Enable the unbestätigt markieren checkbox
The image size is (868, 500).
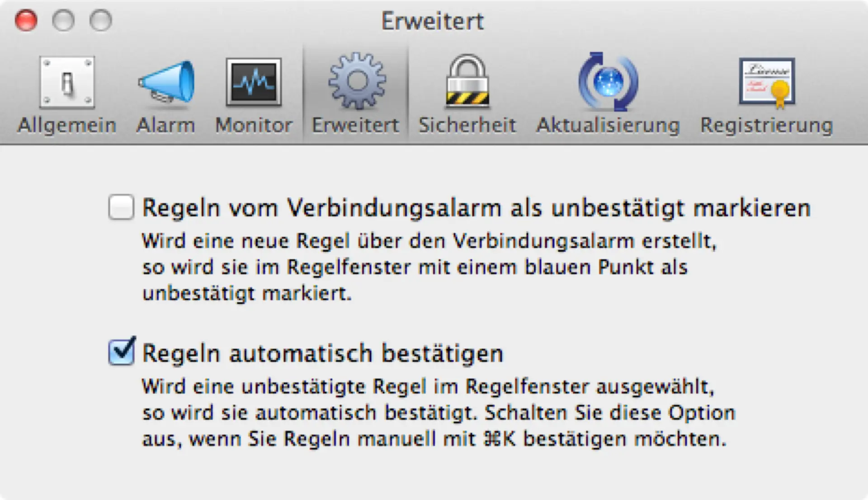click(x=121, y=207)
